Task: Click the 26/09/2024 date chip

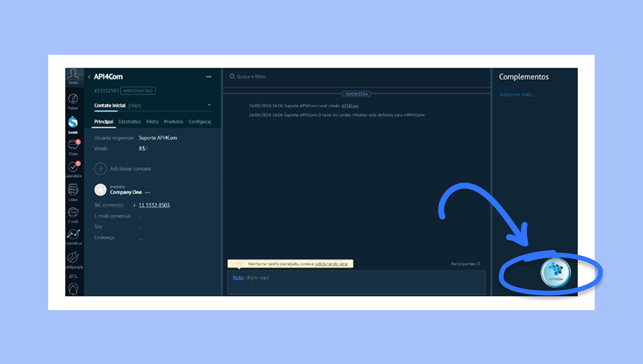Action: pos(356,94)
